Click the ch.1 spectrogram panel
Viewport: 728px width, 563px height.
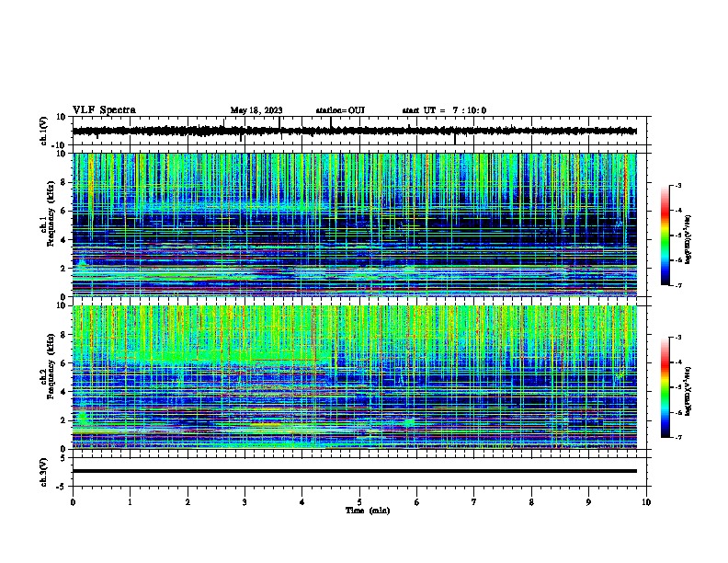coord(354,224)
